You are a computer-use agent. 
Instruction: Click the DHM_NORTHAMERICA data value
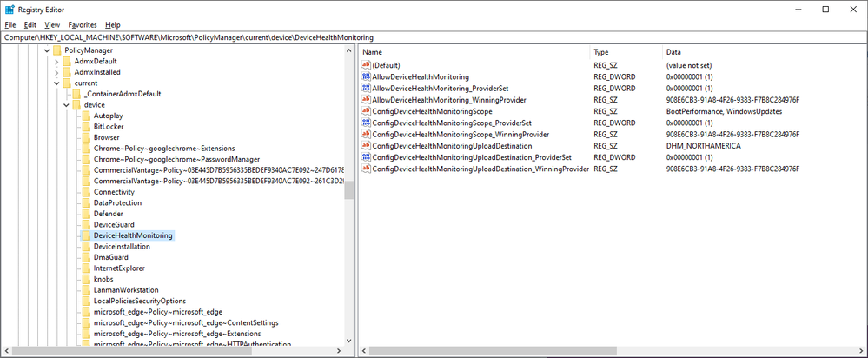click(703, 146)
